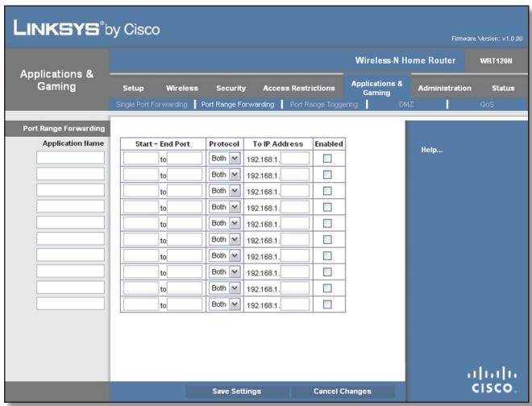Click the fourth row End port field
Viewport: 532px width, 406px height.
tap(185, 207)
